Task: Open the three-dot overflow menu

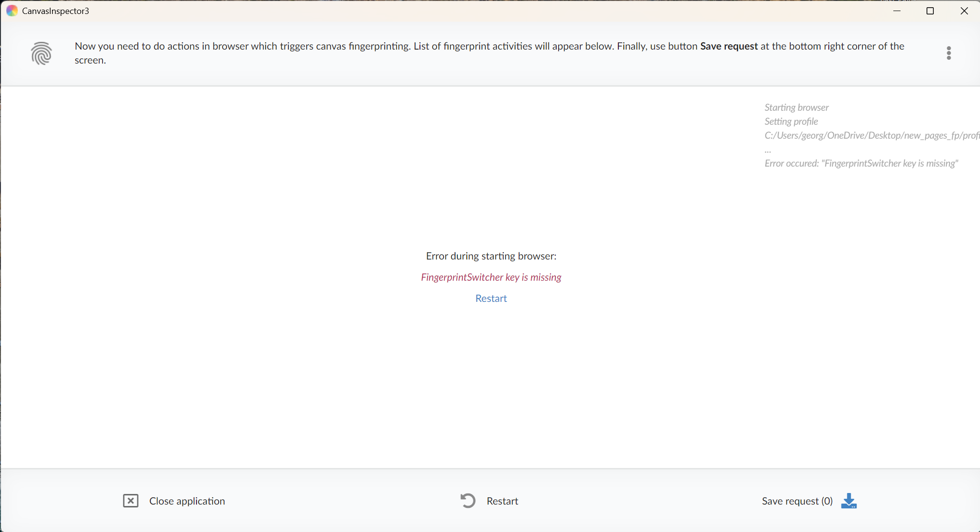Action: pos(948,53)
